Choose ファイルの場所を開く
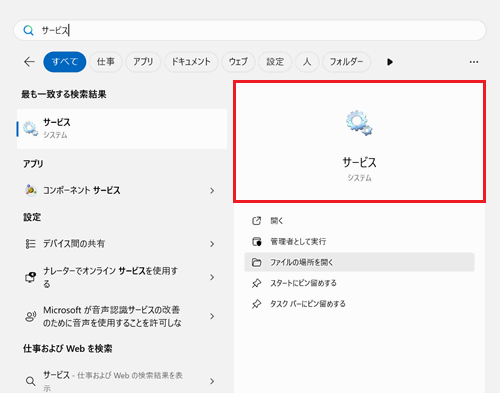Screen dimensions: 500x393 tap(359, 262)
